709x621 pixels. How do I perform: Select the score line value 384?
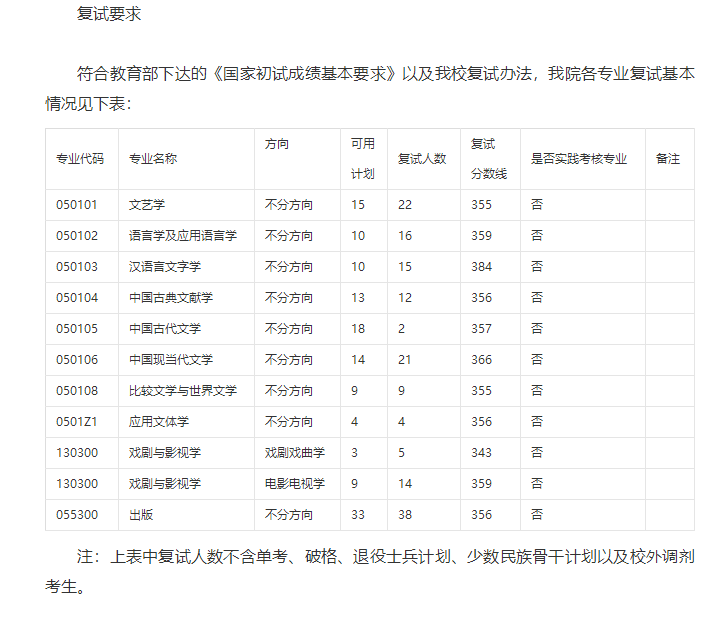point(482,267)
